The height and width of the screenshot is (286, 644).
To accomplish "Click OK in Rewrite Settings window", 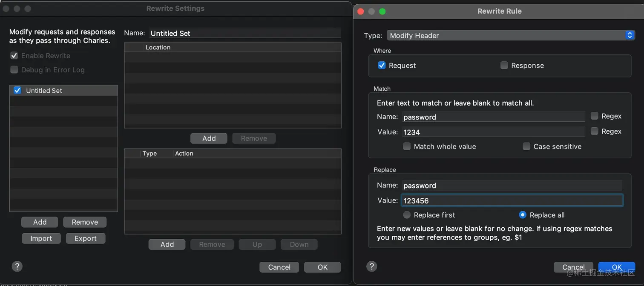I will [322, 267].
